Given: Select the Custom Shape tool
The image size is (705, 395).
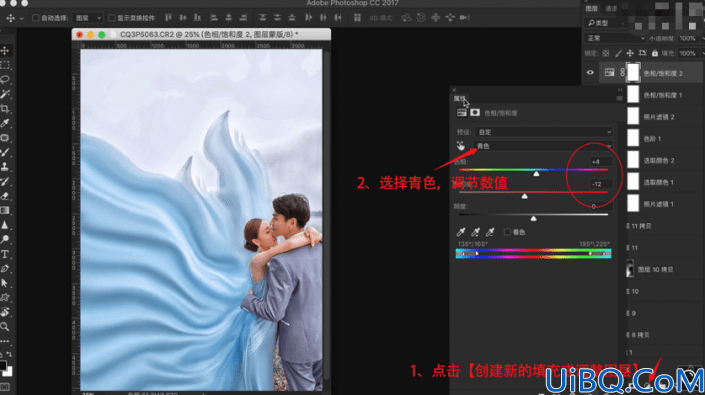Looking at the screenshot, I should click(x=5, y=297).
